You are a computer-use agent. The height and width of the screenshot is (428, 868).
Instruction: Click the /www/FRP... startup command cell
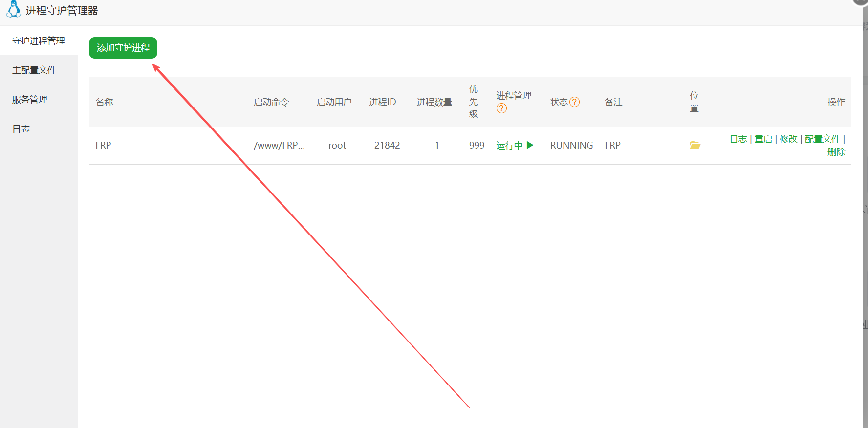tap(279, 145)
